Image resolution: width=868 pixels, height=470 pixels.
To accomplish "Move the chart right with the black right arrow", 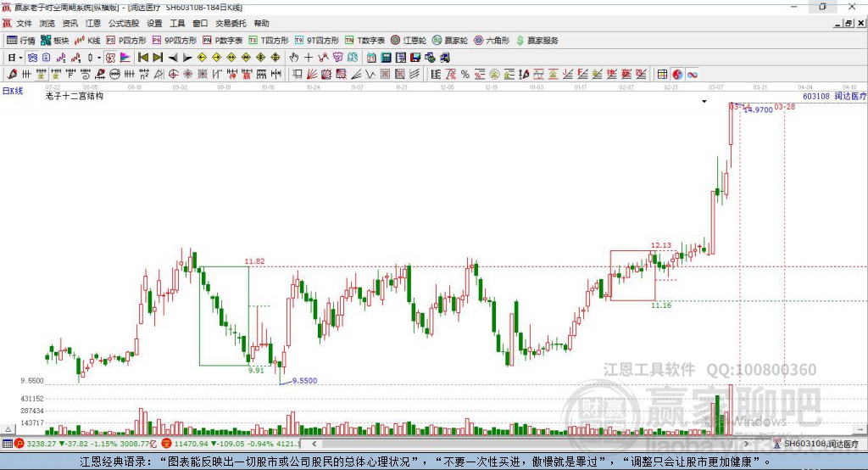I will click(x=187, y=58).
